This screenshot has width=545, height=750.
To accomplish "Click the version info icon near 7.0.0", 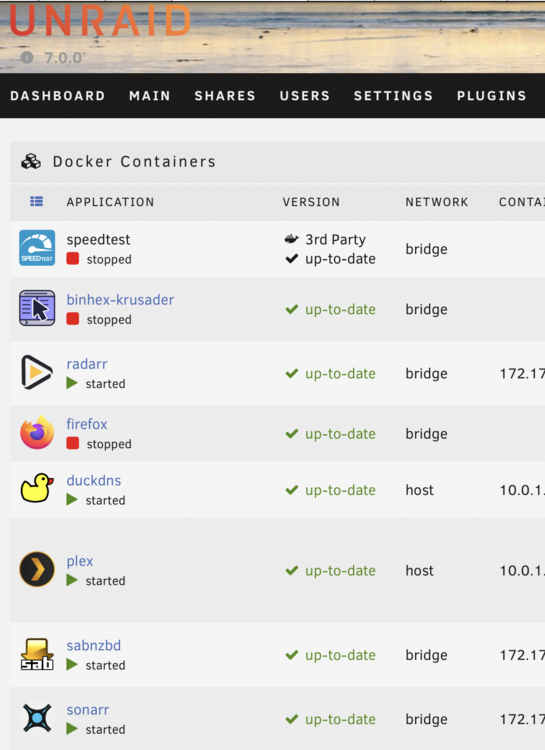I will (27, 57).
